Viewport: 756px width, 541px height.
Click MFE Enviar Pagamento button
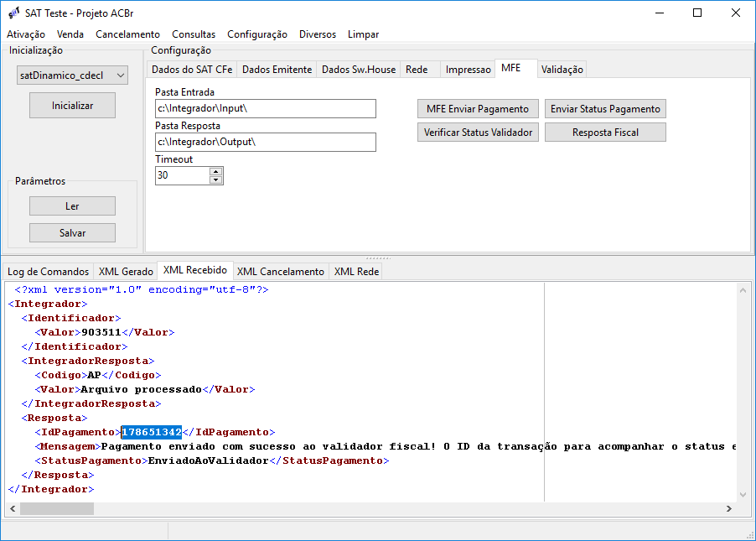[478, 109]
